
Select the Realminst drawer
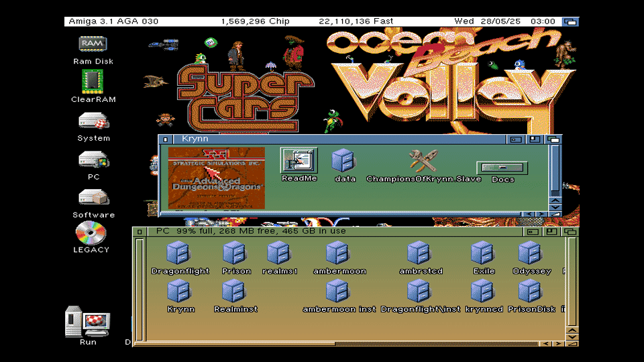click(x=233, y=290)
